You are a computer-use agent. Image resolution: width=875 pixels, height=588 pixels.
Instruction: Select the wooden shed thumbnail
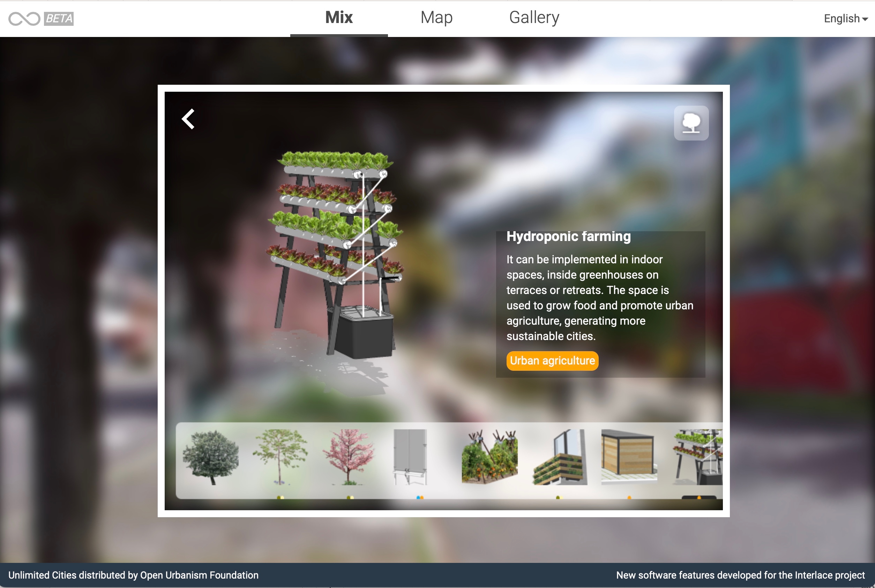click(x=629, y=457)
